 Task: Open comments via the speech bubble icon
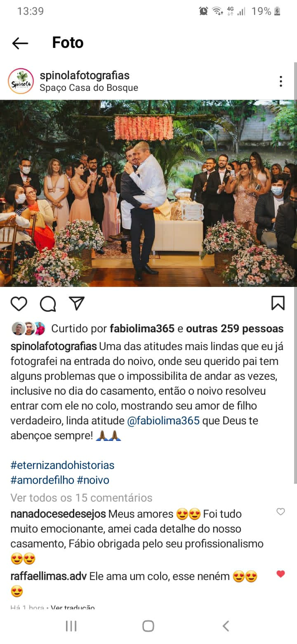[x=48, y=303]
